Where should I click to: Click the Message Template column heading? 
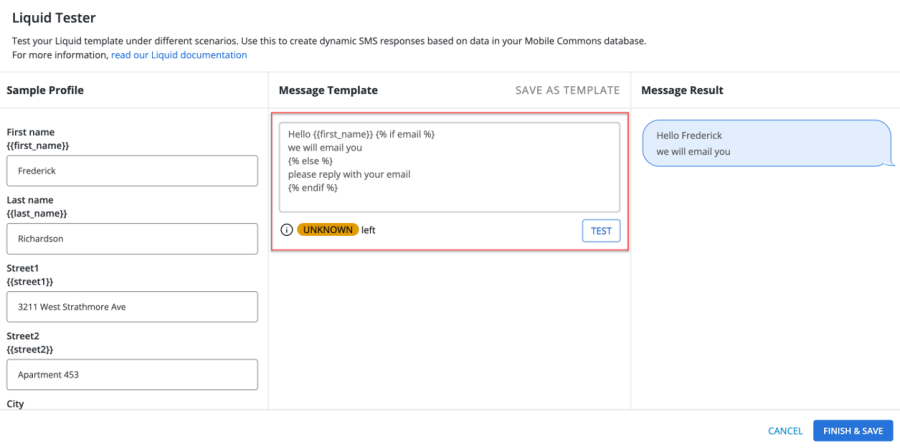328,90
